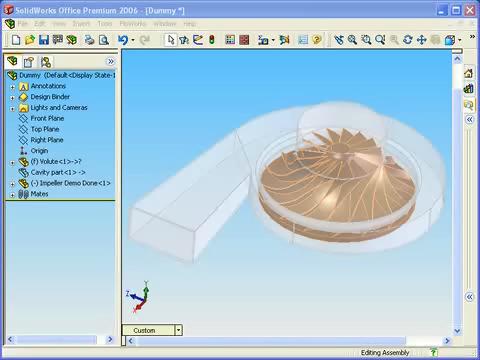Show more toolbar buttons via overflow chevron
This screenshot has width=480, height=360.
coord(472,36)
